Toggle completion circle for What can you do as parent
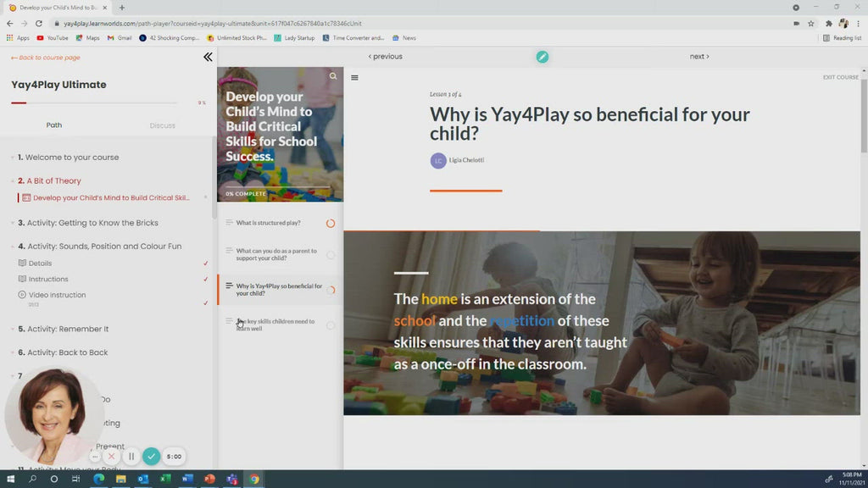Screen dimensions: 868x488 (x=331, y=255)
